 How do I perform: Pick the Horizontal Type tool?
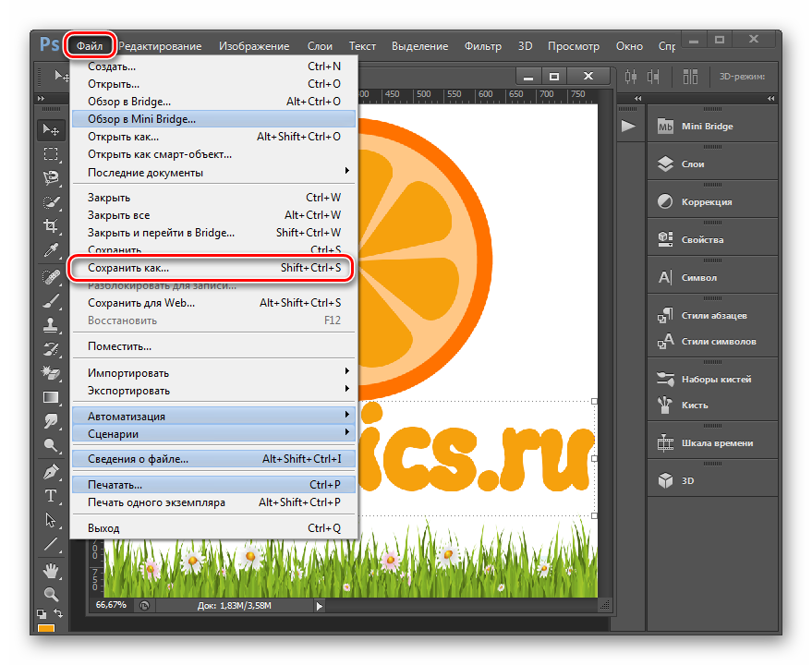(x=51, y=496)
